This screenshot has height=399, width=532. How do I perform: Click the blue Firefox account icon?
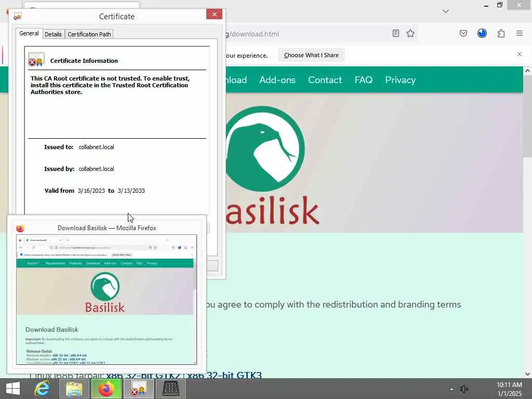click(482, 33)
